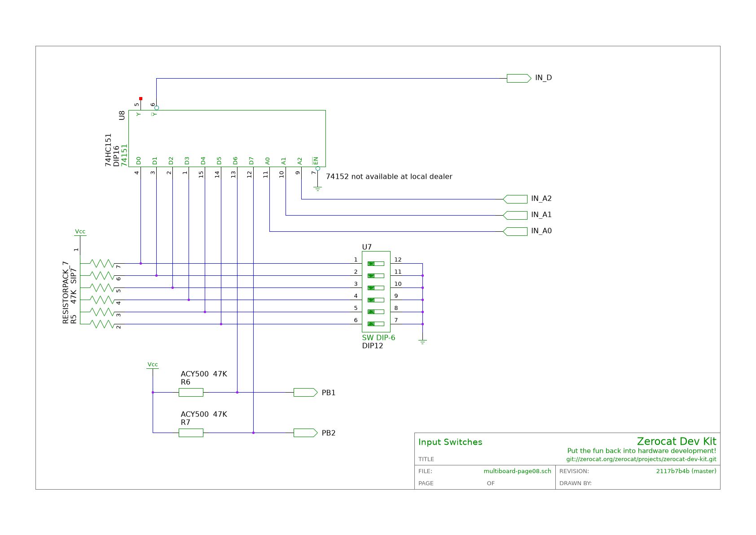Click the ground symbol below DIP switch
756x535 pixels.
(422, 342)
